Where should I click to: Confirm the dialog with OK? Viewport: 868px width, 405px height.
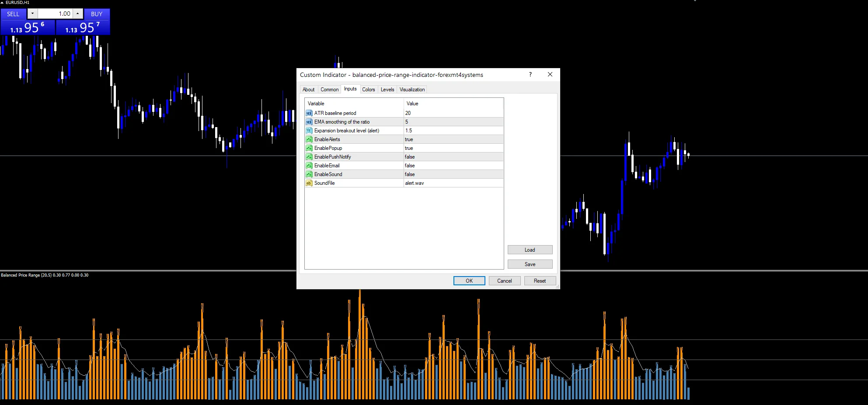pos(469,281)
